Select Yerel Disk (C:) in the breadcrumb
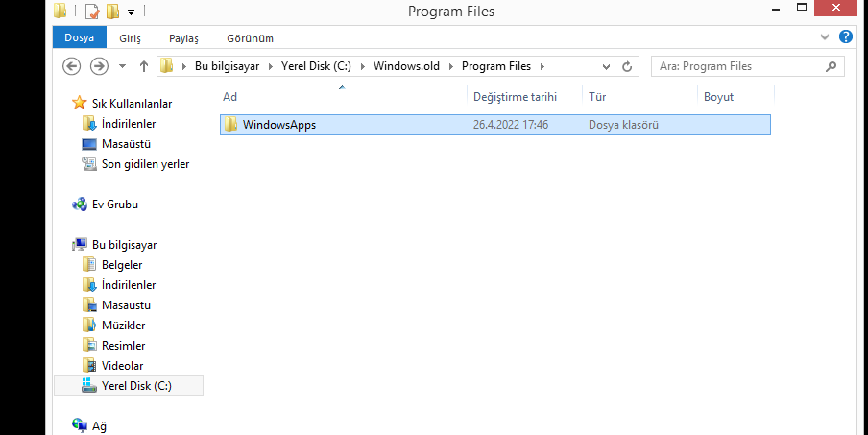This screenshot has width=868, height=435. pyautogui.click(x=316, y=66)
